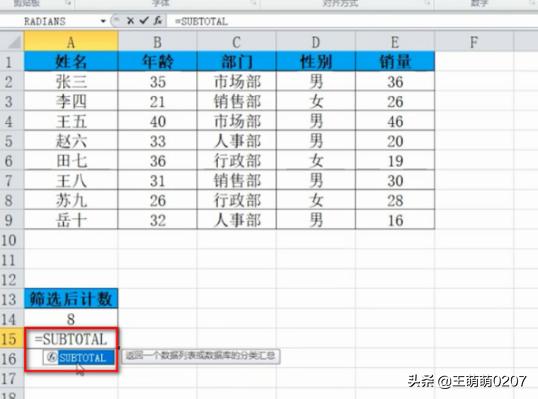The image size is (538, 399).
Task: Select row 13 header
Action: pyautogui.click(x=12, y=299)
